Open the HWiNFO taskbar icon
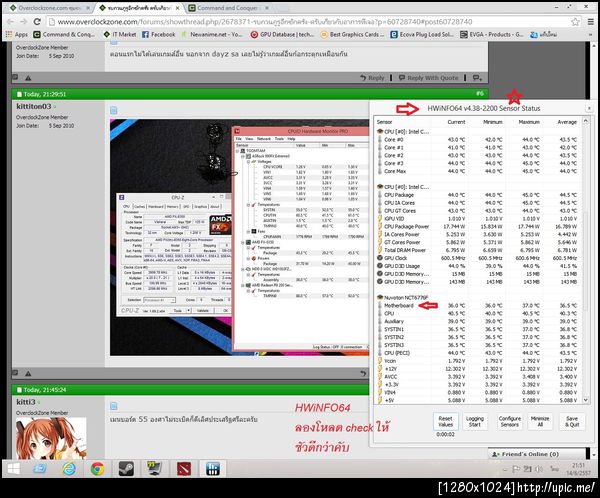600x498 pixels. click(x=212, y=469)
